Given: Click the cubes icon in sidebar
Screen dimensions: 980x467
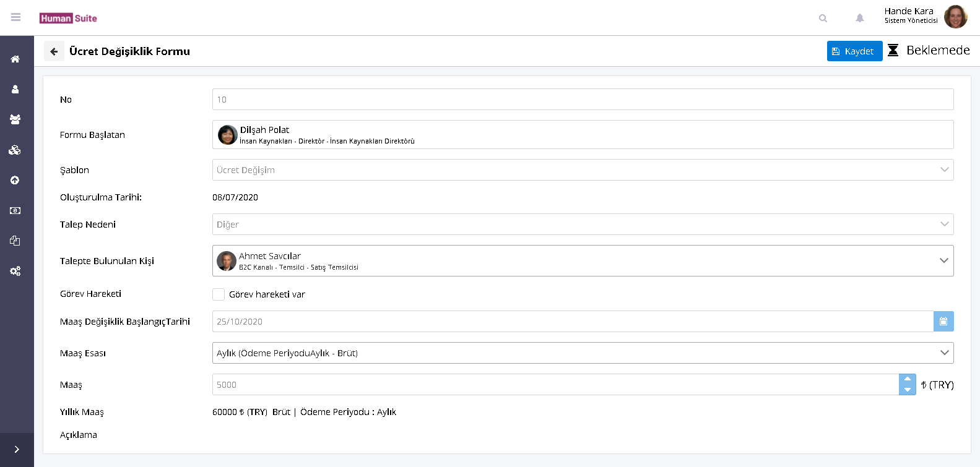Looking at the screenshot, I should pos(15,150).
